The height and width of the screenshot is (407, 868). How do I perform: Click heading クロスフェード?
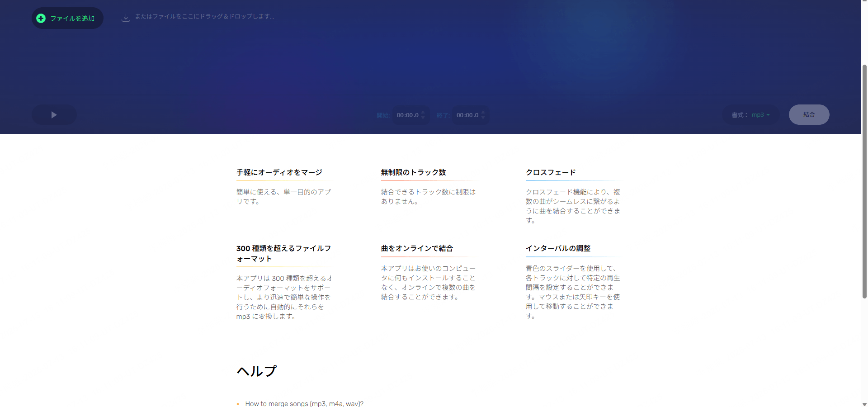(x=551, y=172)
